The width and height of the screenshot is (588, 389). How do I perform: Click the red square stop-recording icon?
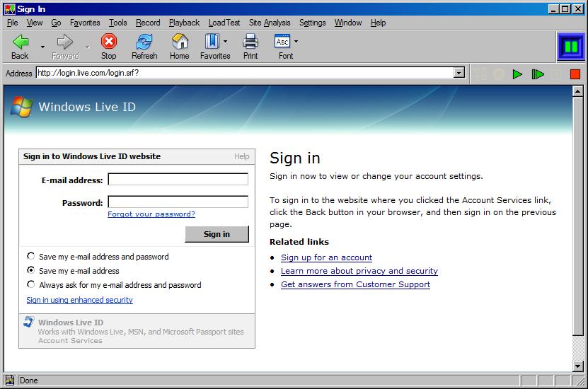click(x=575, y=74)
